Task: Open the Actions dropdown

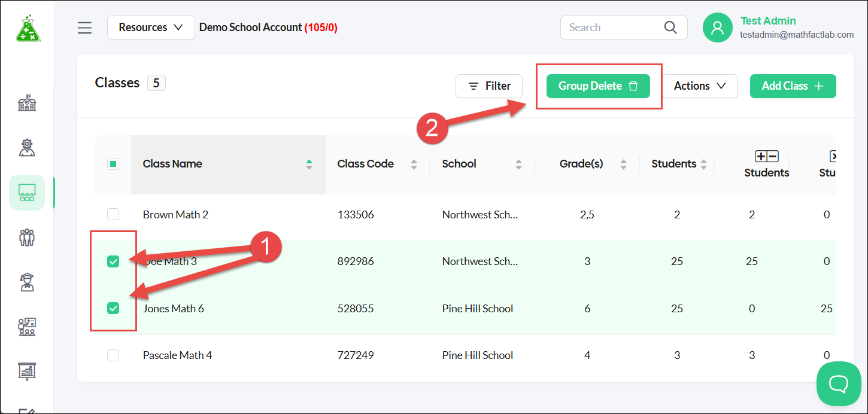Action: (700, 86)
